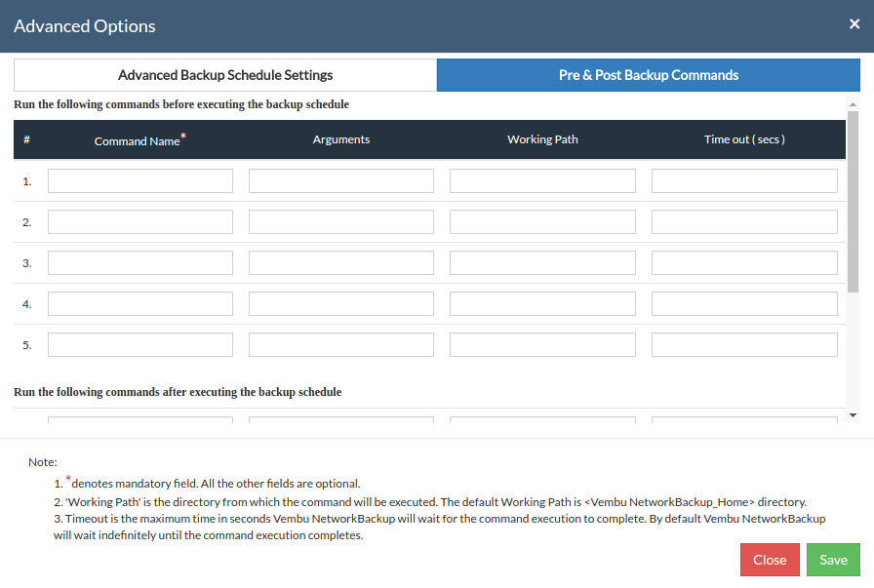This screenshot has height=588, width=874.
Task: Click 'Run the following commands after executing' heading
Action: 178,392
